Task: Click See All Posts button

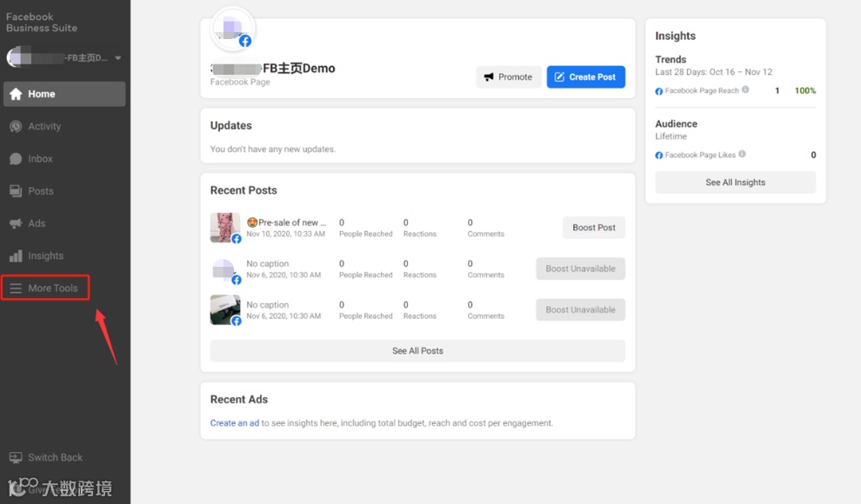Action: (417, 351)
